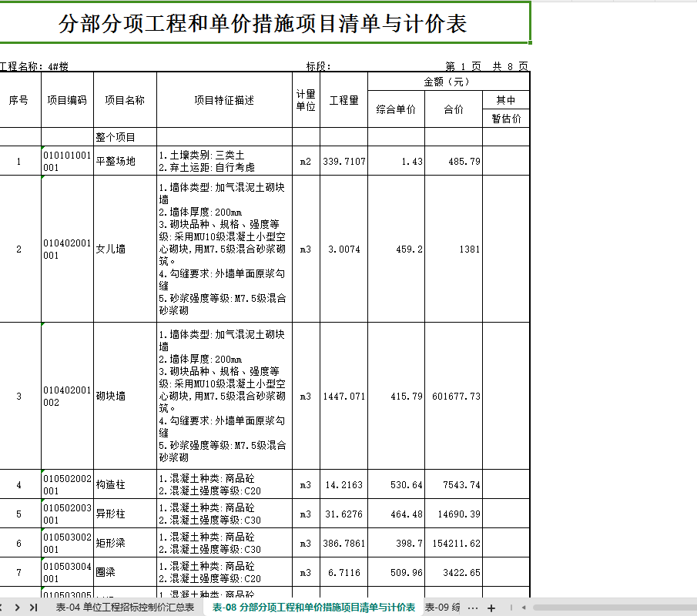
Task: Select the 表-08 分部分项工程 sheet tab
Action: tap(313, 607)
